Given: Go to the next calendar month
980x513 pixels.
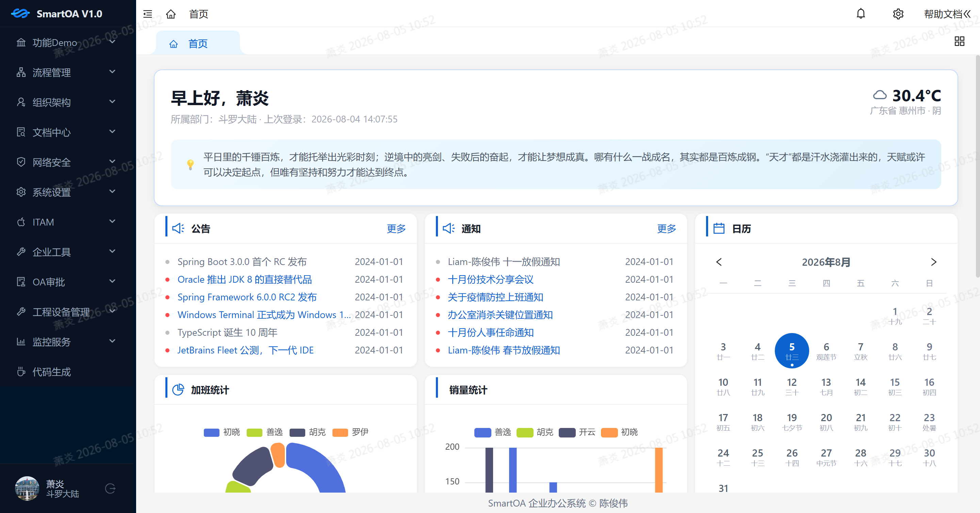Looking at the screenshot, I should [934, 262].
